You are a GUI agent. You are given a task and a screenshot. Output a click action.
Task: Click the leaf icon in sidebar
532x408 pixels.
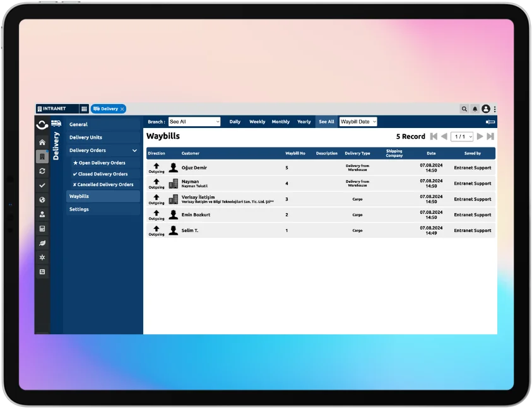point(42,243)
